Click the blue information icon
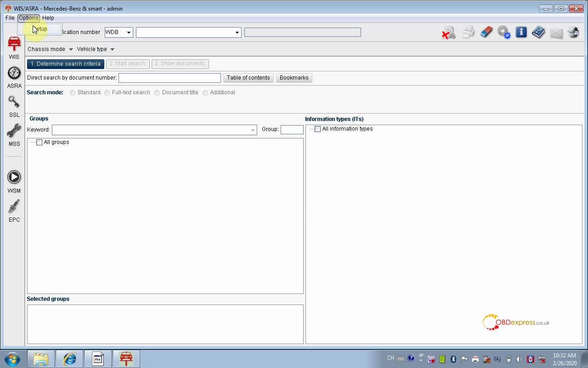 point(521,32)
